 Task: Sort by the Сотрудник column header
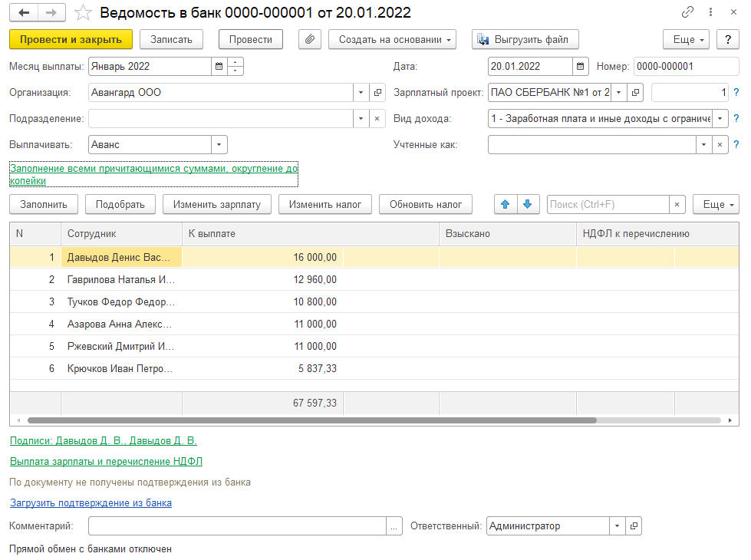pyautogui.click(x=122, y=234)
